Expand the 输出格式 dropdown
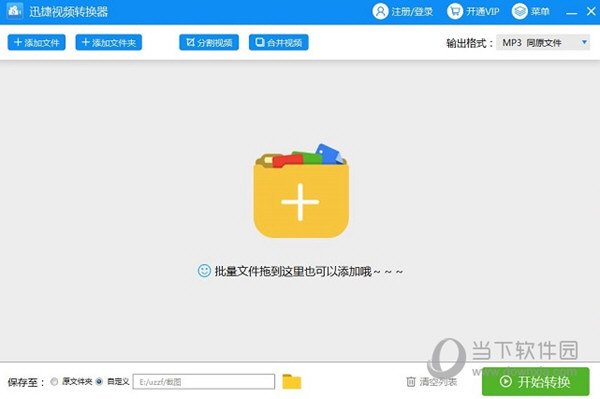The height and width of the screenshot is (399, 600). (543, 42)
